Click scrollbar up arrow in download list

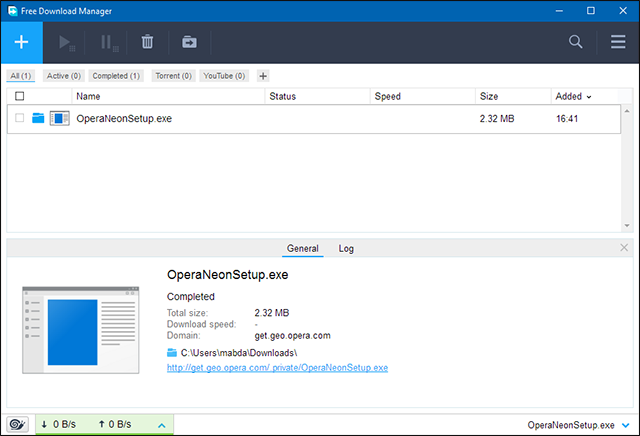(627, 111)
